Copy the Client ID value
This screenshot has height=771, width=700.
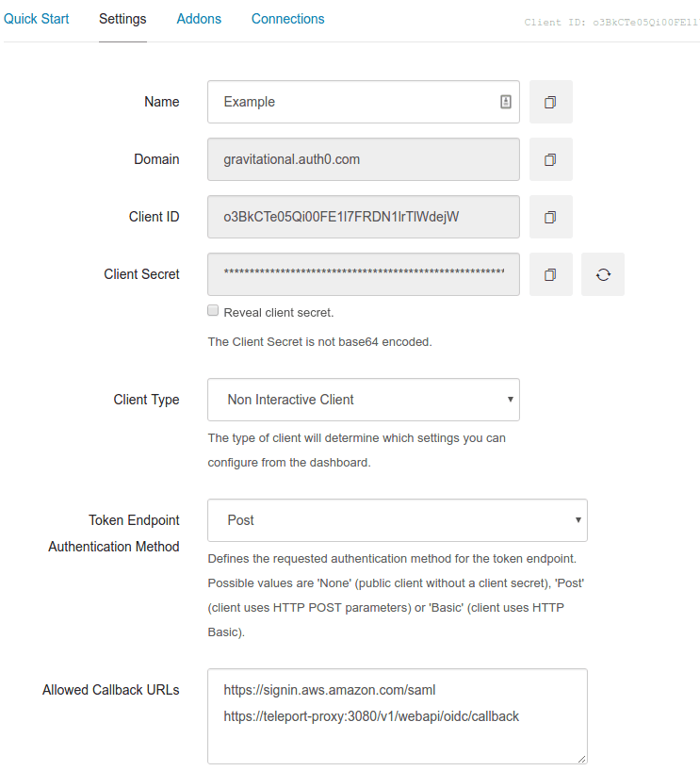[x=551, y=217]
